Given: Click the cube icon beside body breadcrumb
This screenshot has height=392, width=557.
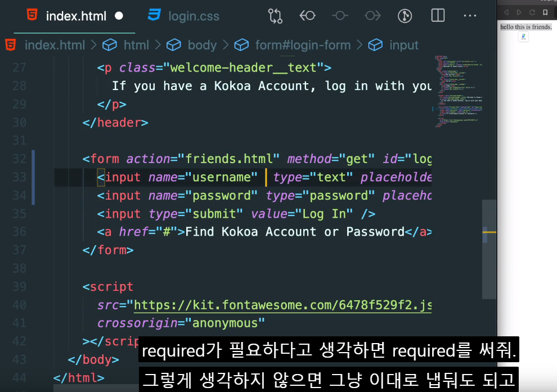Looking at the screenshot, I should coord(174,45).
